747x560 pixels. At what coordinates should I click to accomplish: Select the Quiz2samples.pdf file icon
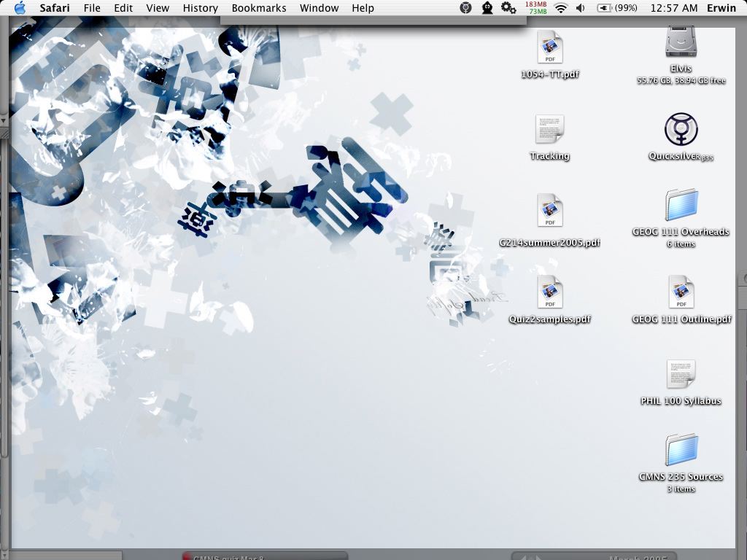click(550, 292)
